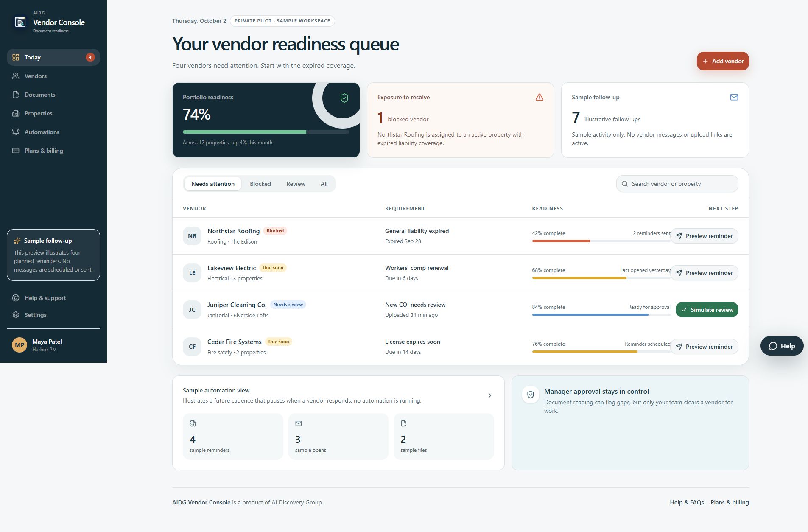The width and height of the screenshot is (808, 532).
Task: Open Today in the sidebar
Action: tap(53, 57)
